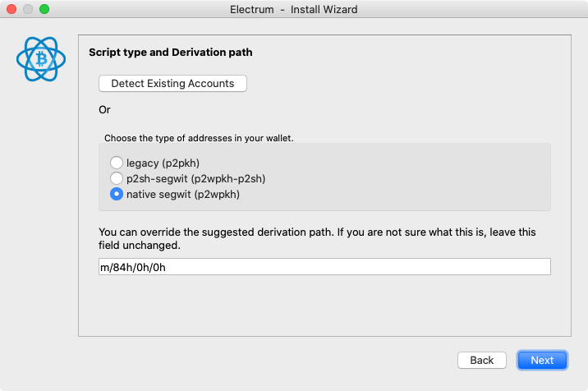Focus the derivation path field m/84h/0h/0h
Image resolution: width=588 pixels, height=391 pixels.
point(324,267)
